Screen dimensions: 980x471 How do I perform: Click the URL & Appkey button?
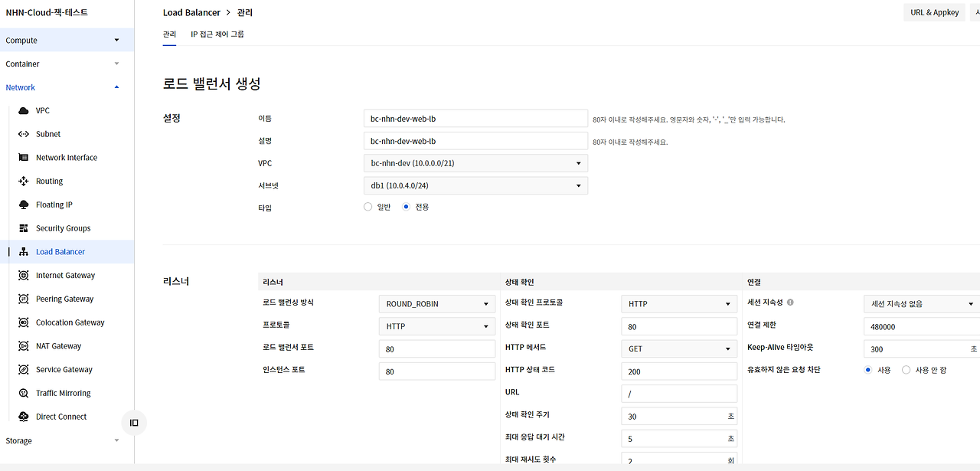coord(933,12)
